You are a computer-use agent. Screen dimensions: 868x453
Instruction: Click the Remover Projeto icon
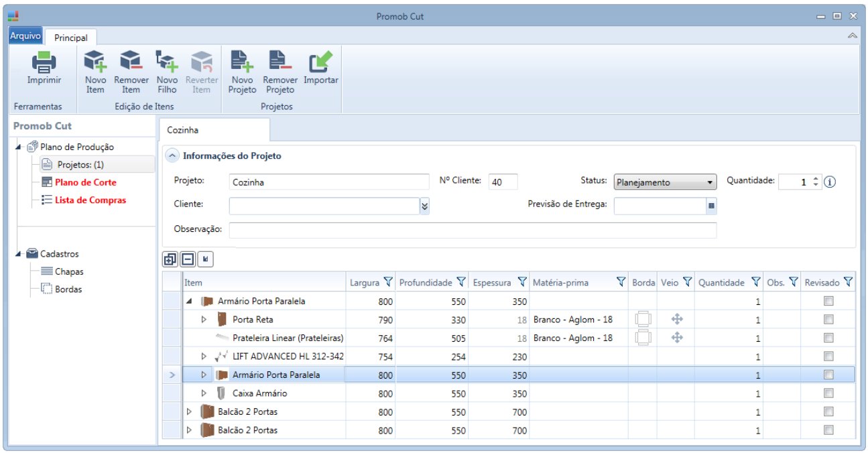pos(280,63)
